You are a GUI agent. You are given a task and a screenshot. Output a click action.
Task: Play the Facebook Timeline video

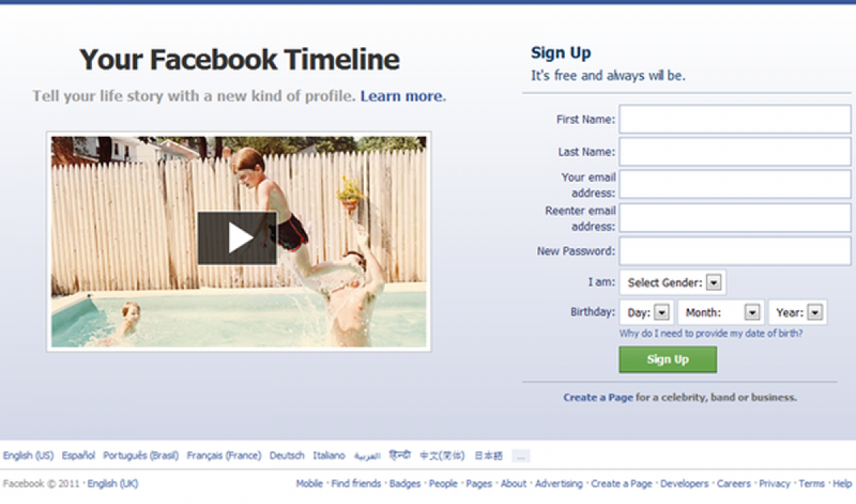pyautogui.click(x=237, y=238)
